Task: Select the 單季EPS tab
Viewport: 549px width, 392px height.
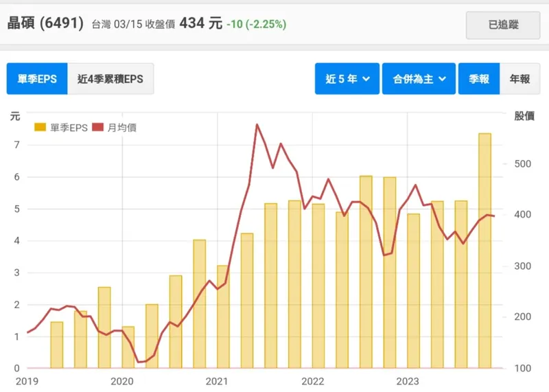Action: click(x=37, y=79)
